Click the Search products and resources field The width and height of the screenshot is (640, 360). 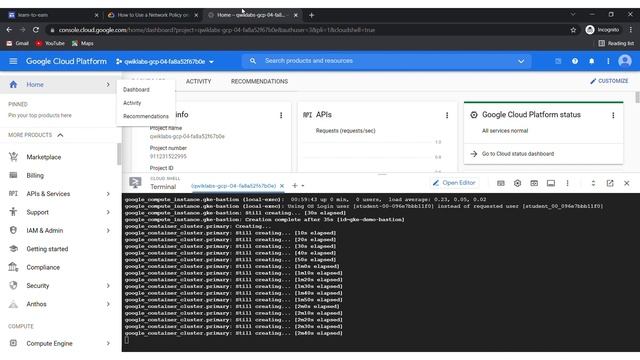386,61
